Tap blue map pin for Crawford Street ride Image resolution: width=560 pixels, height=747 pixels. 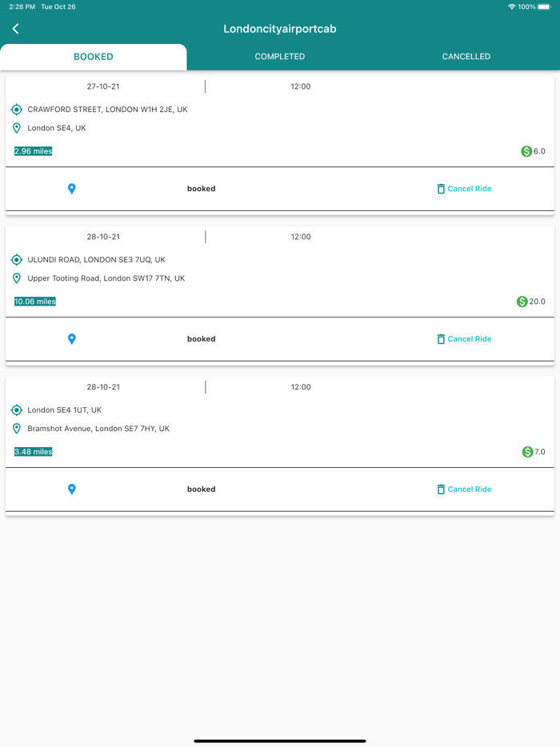point(72,189)
